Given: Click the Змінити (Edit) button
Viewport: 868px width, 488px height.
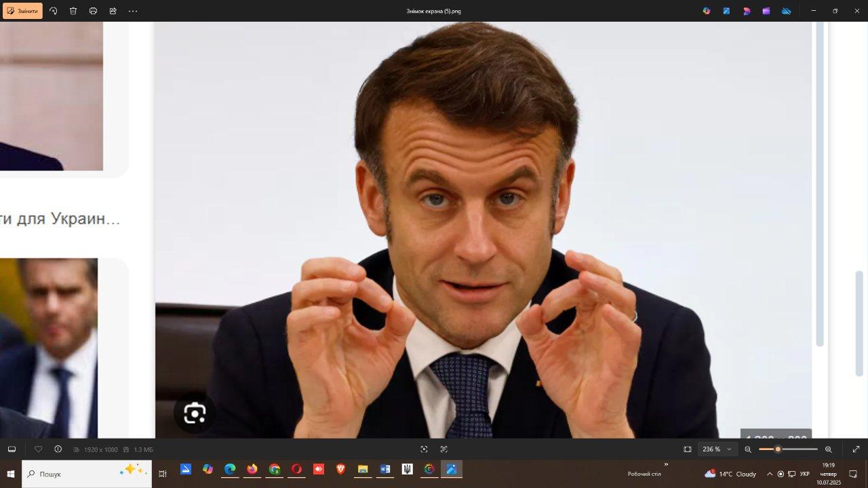Looking at the screenshot, I should click(22, 11).
